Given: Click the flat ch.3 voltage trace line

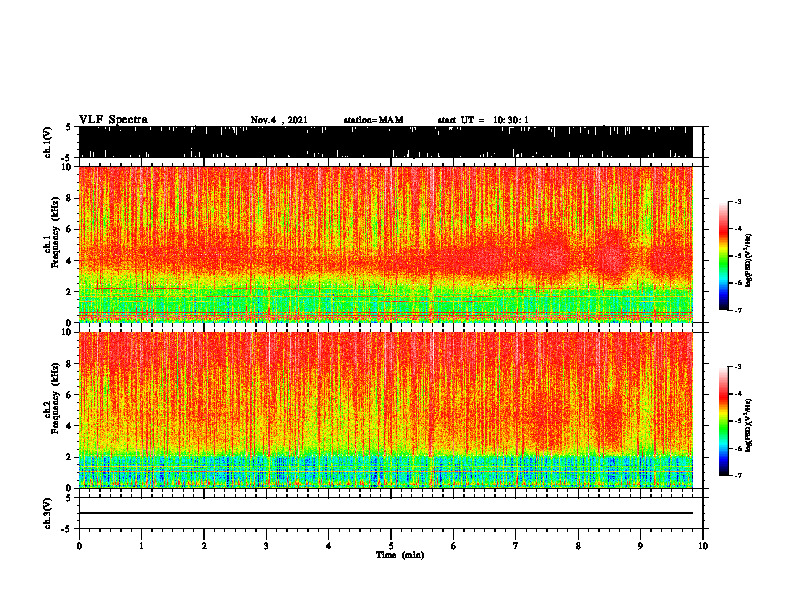Looking at the screenshot, I should [385, 513].
